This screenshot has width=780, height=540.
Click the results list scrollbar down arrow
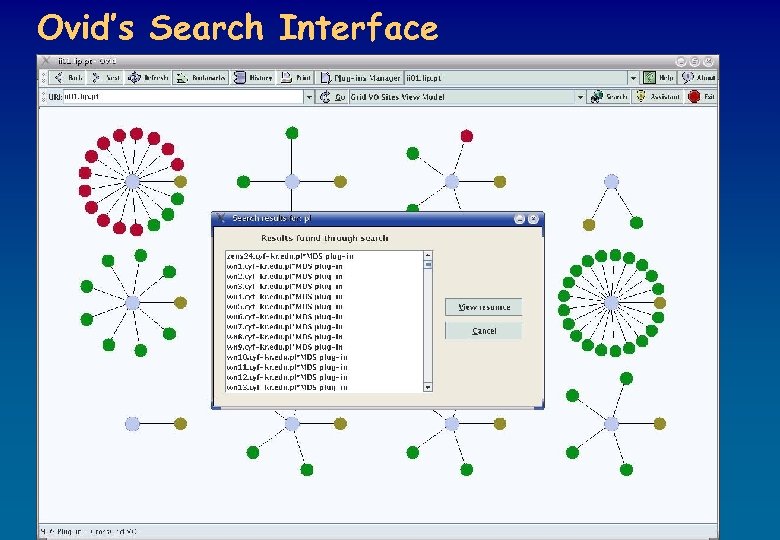(428, 387)
